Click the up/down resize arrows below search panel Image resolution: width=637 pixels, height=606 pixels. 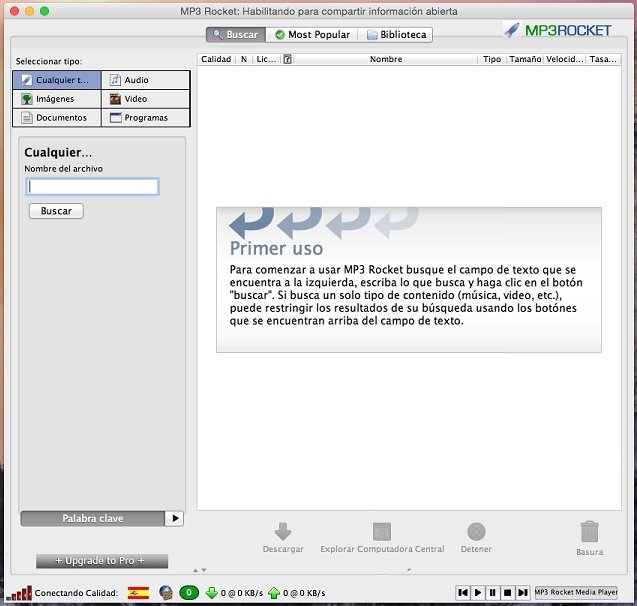199,570
